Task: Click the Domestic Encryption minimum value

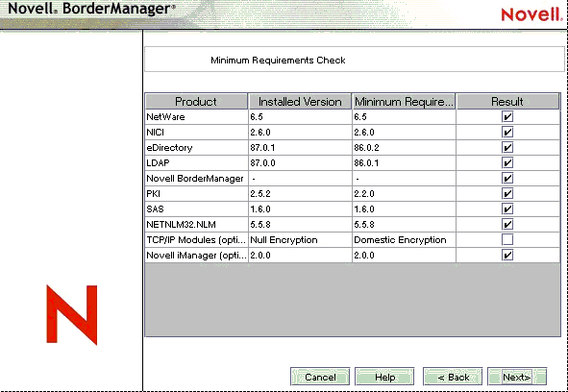Action: 400,240
